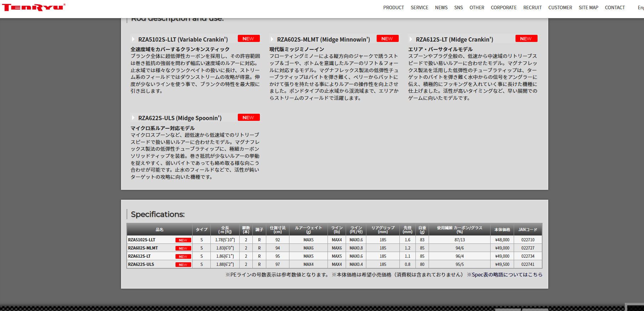Open the Spec表の略語についてはこちら link
This screenshot has height=311, width=644.
point(507,275)
